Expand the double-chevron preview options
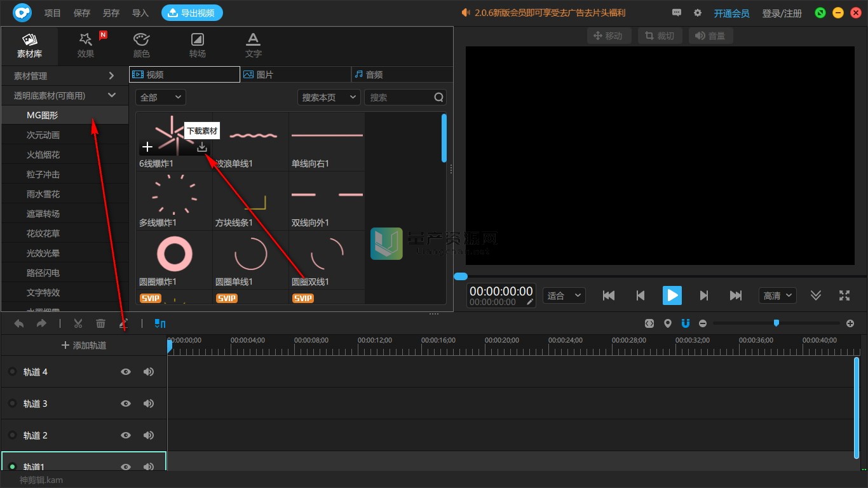The height and width of the screenshot is (488, 868). tap(816, 295)
